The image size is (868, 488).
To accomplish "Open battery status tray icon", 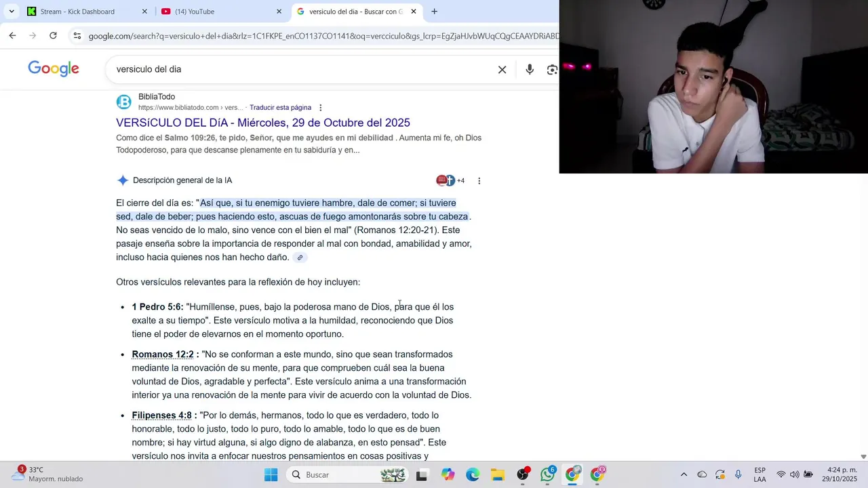I will coord(808,474).
